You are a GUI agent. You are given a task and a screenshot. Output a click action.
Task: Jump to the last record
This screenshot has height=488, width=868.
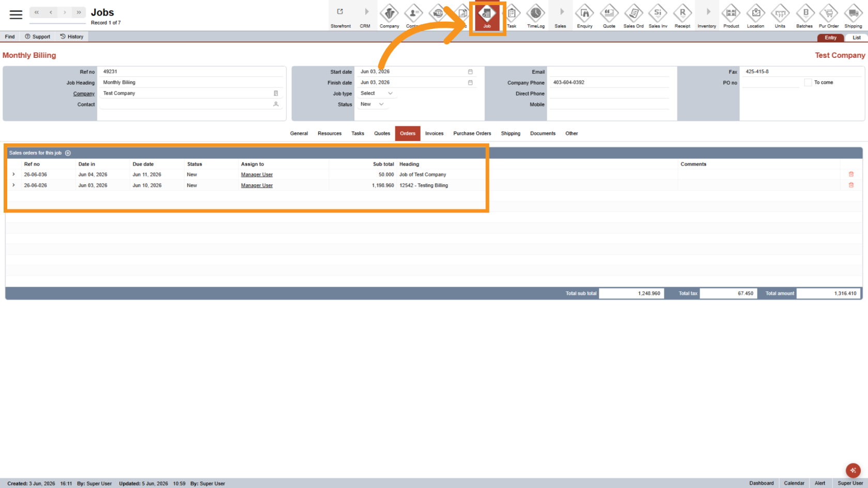[79, 12]
